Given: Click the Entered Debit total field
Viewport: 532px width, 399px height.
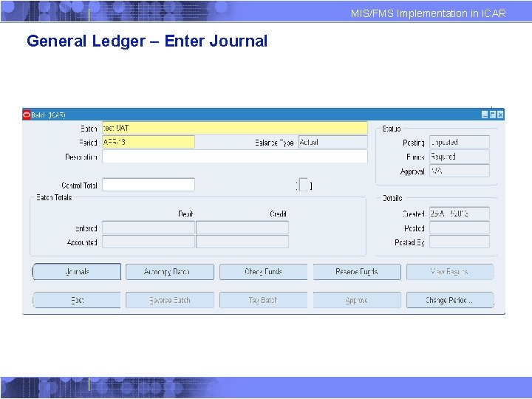Looking at the screenshot, I should point(149,228).
